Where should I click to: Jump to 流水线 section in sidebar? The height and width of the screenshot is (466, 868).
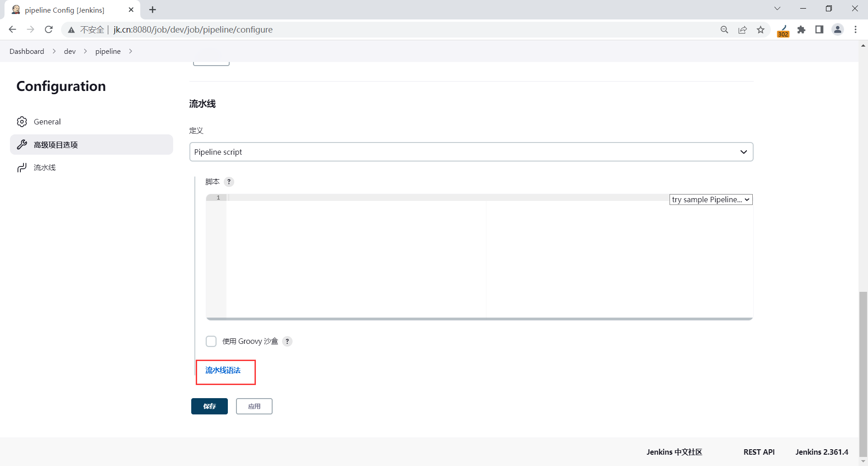pyautogui.click(x=91, y=168)
